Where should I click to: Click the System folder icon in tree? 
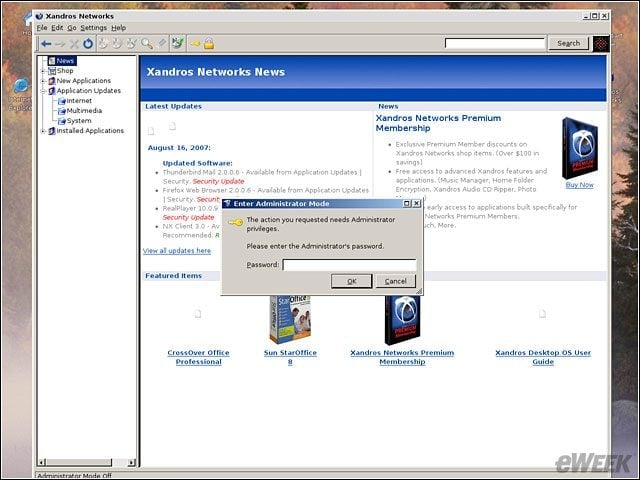[62, 121]
